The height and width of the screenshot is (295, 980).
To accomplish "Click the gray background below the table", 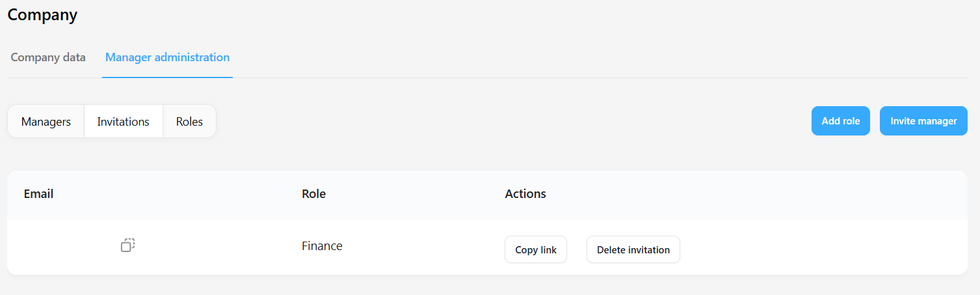I will (x=488, y=285).
